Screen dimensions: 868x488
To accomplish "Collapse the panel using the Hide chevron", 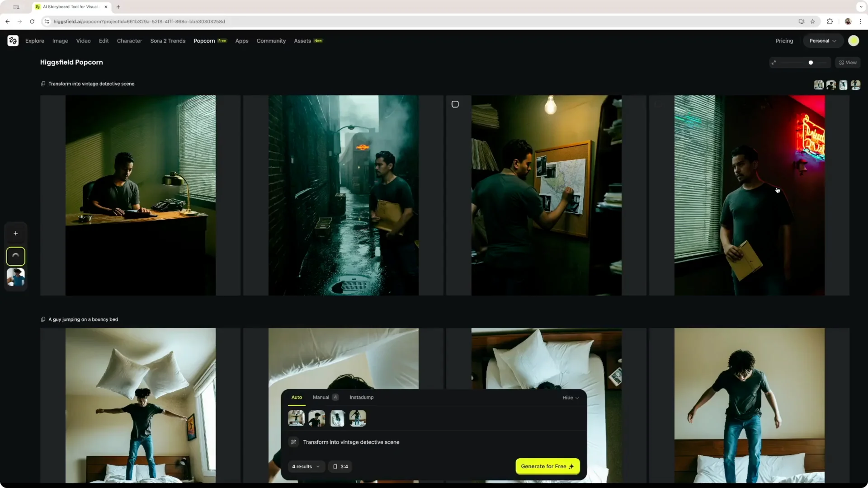I will 570,398.
